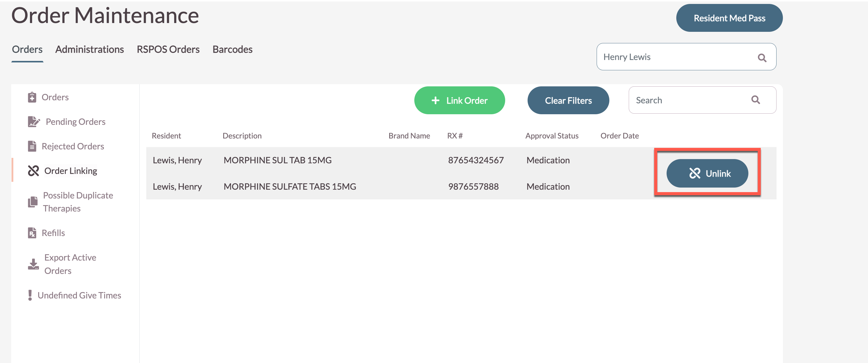The image size is (868, 363).
Task: Click the Orders clipboard icon in sidebar
Action: (32, 97)
